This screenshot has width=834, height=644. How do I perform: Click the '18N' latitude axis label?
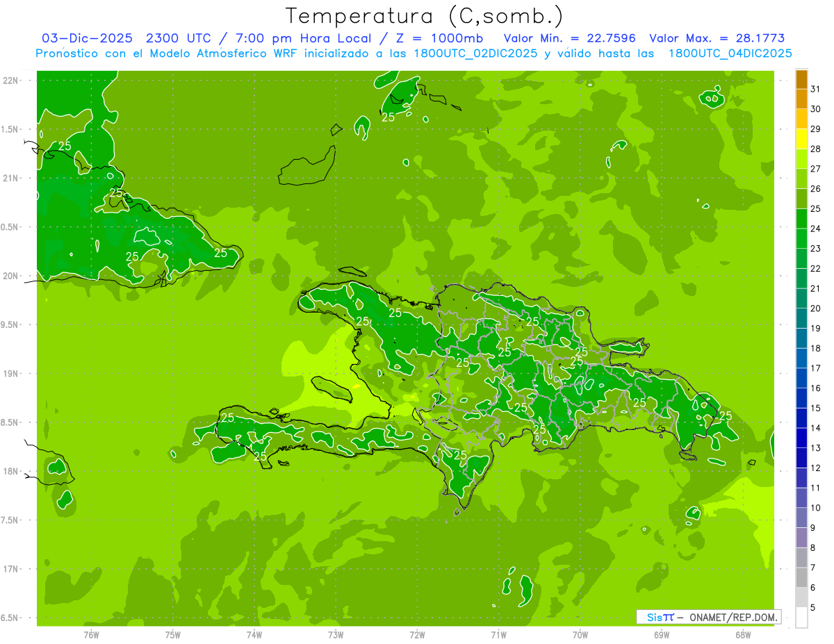pos(11,471)
